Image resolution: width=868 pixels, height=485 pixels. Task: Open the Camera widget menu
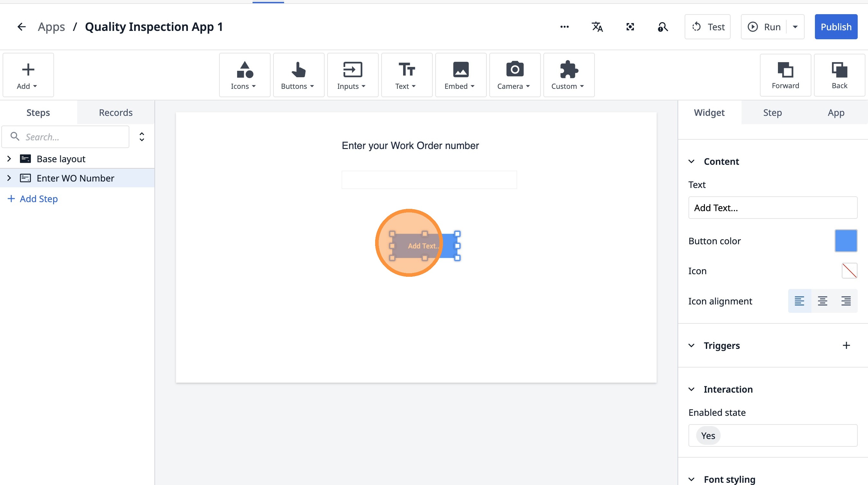[x=514, y=75]
